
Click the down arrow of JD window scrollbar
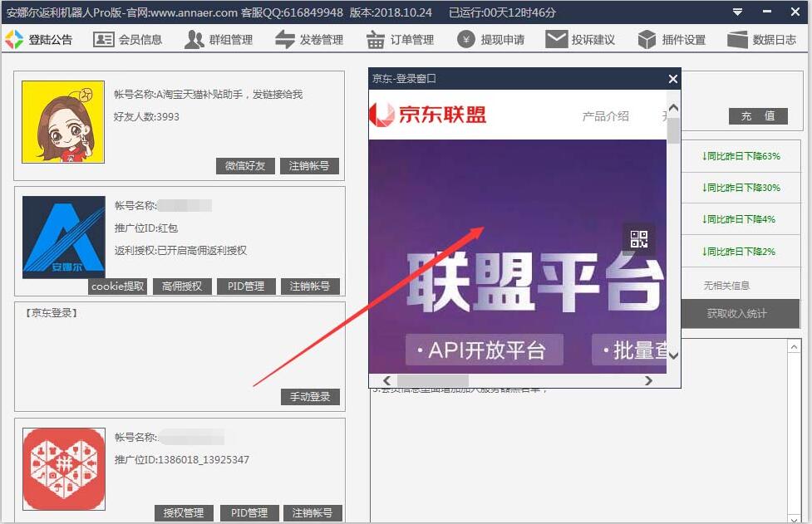coord(673,355)
